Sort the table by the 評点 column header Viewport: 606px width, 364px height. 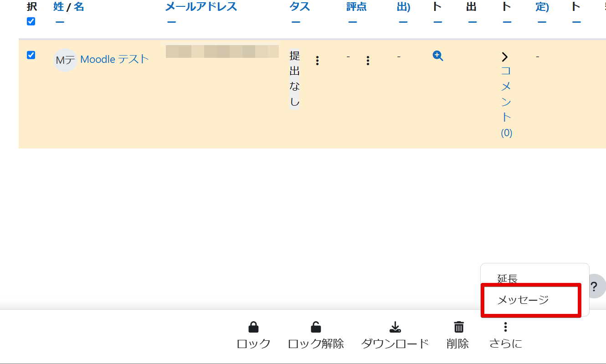[357, 7]
